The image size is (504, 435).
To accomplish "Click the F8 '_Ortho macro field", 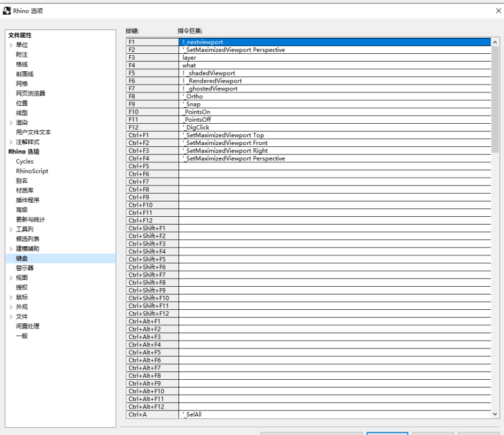I will [334, 96].
